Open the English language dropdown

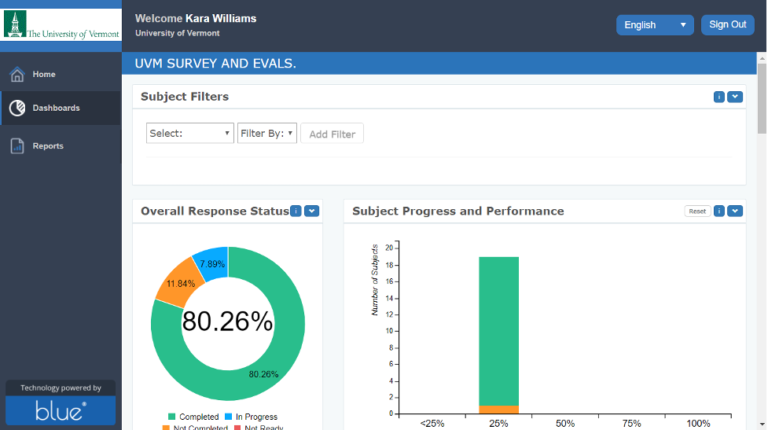[x=655, y=25]
